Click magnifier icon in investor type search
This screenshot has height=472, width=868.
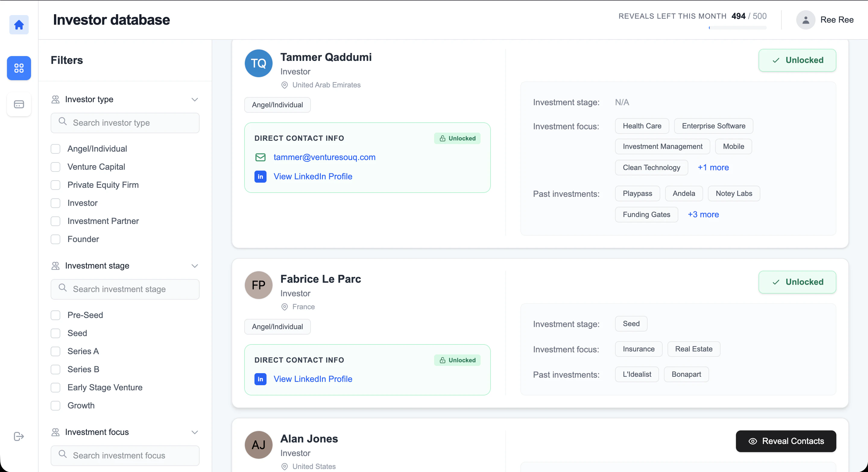(63, 121)
